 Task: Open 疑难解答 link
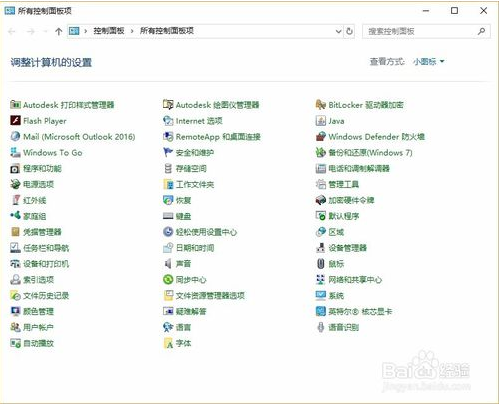[191, 311]
